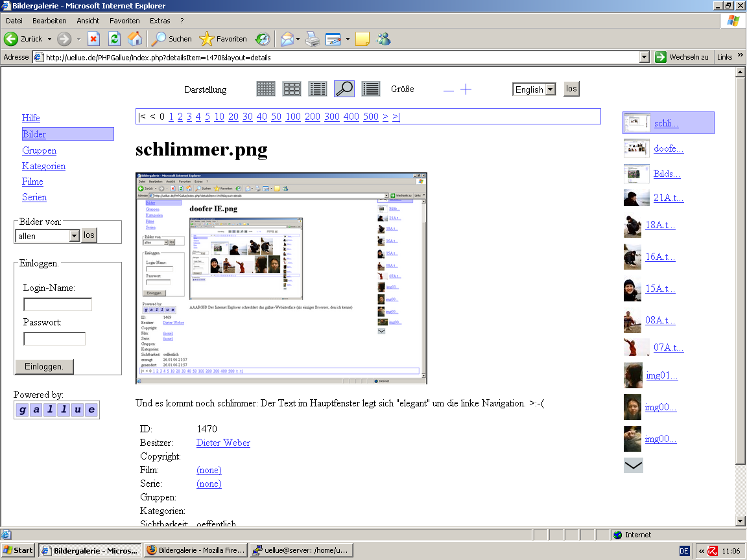Open the address bar URL dropdown
The width and height of the screenshot is (747, 560).
tap(644, 57)
